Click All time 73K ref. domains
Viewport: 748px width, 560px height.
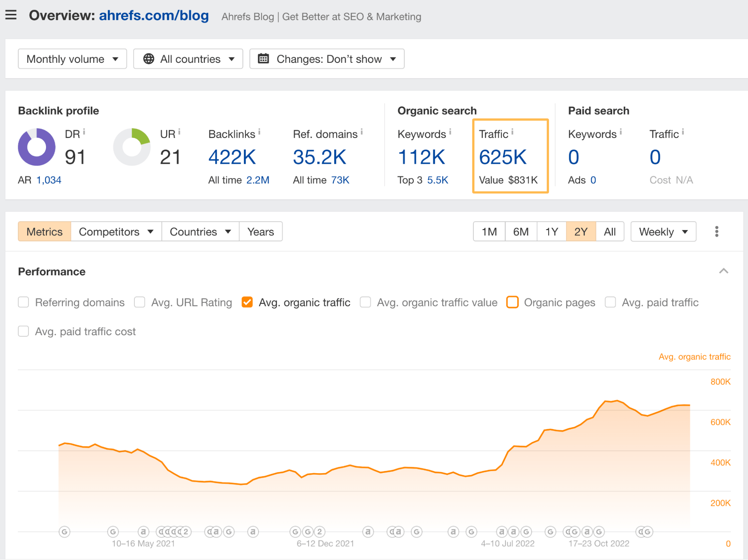click(x=340, y=180)
